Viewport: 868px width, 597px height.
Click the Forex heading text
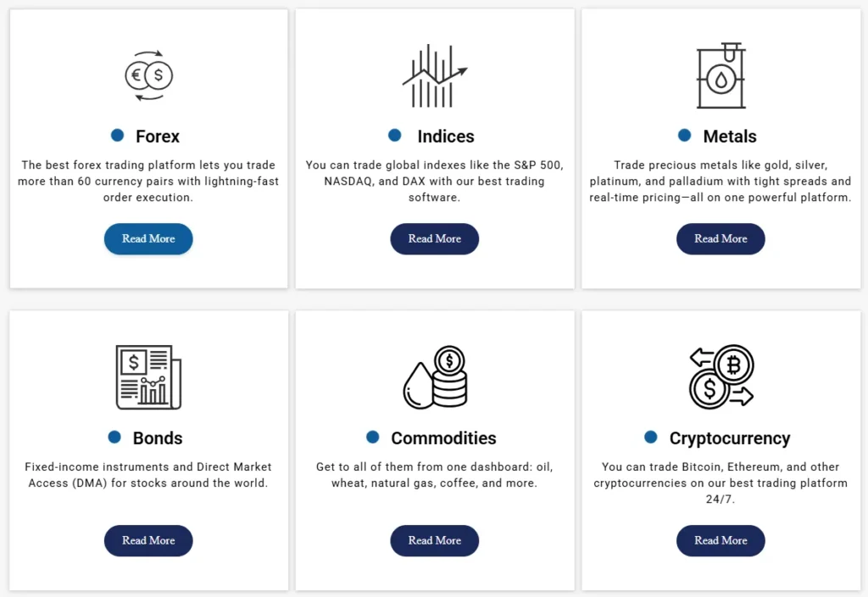[158, 137]
